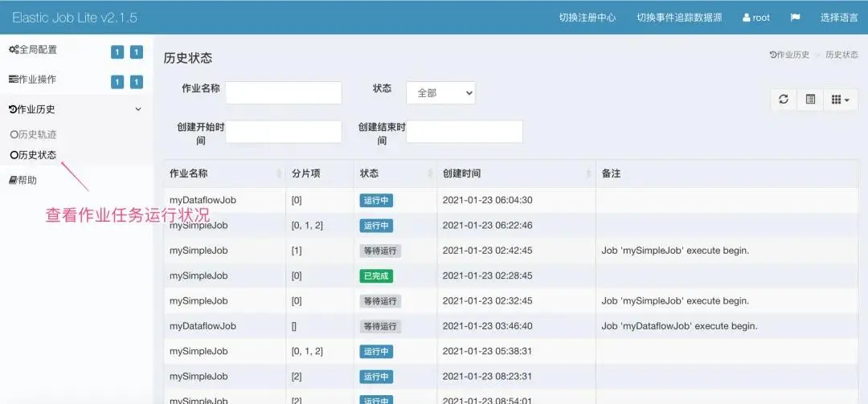Screen dimensions: 868x404
Task: Click 运行中 badge at 05:38:31 row
Action: 376,352
